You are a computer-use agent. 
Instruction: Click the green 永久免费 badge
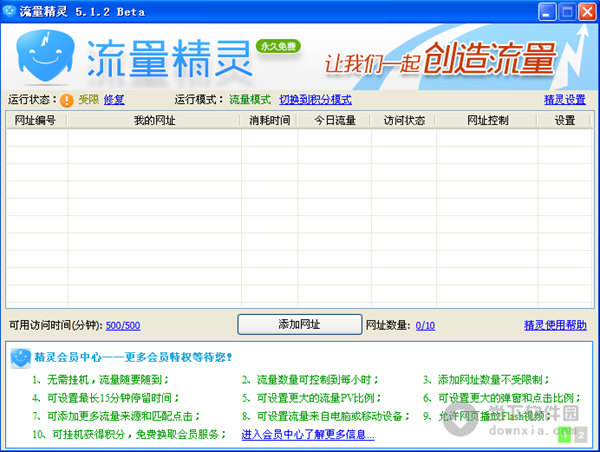[x=278, y=47]
